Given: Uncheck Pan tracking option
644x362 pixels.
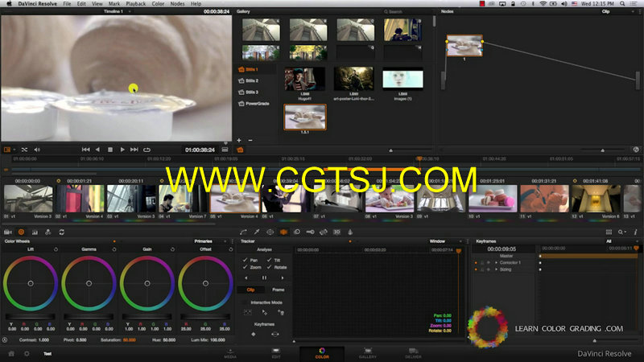Looking at the screenshot, I should [x=246, y=260].
